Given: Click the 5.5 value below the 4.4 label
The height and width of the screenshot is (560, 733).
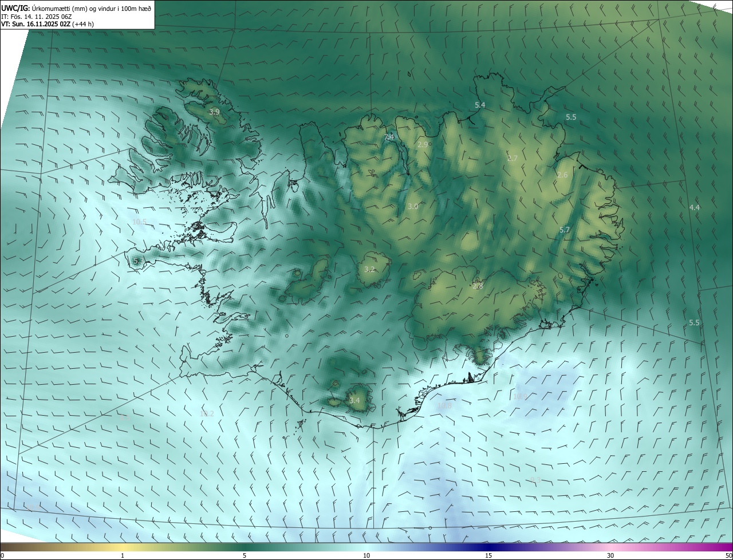Looking at the screenshot, I should pos(694,323).
